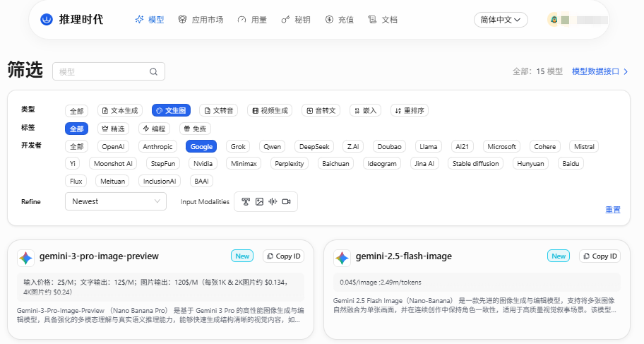Filter by Nvidia developer

click(203, 164)
